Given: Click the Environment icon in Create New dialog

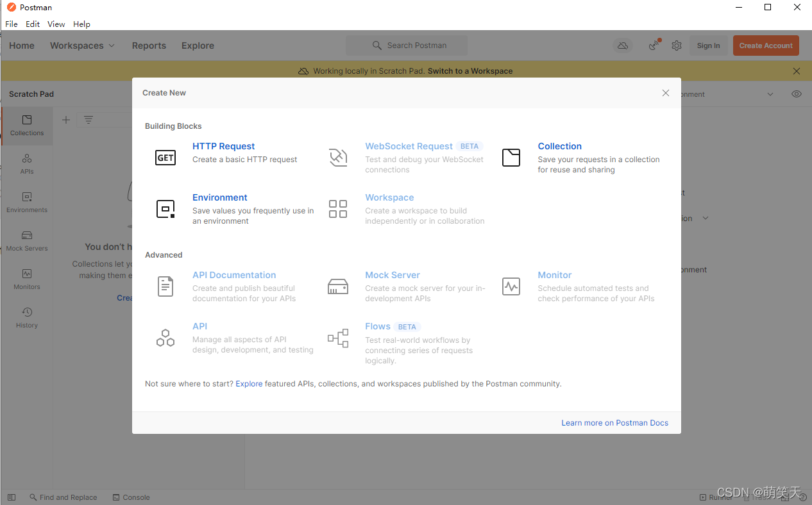Looking at the screenshot, I should pyautogui.click(x=165, y=209).
